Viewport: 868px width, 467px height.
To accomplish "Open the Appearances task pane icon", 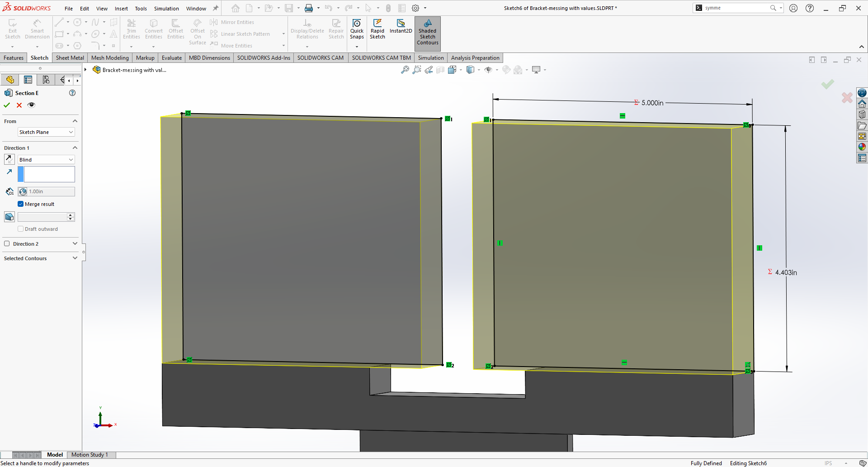I will point(862,147).
